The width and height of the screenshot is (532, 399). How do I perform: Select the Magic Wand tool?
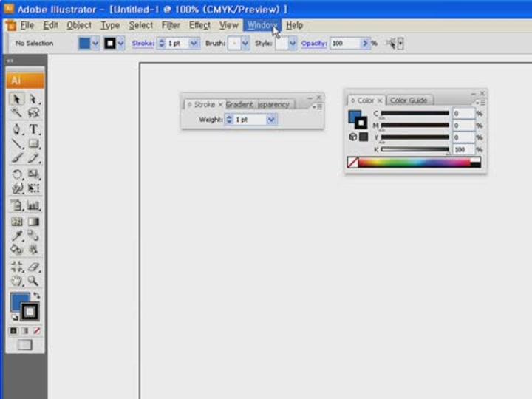16,112
